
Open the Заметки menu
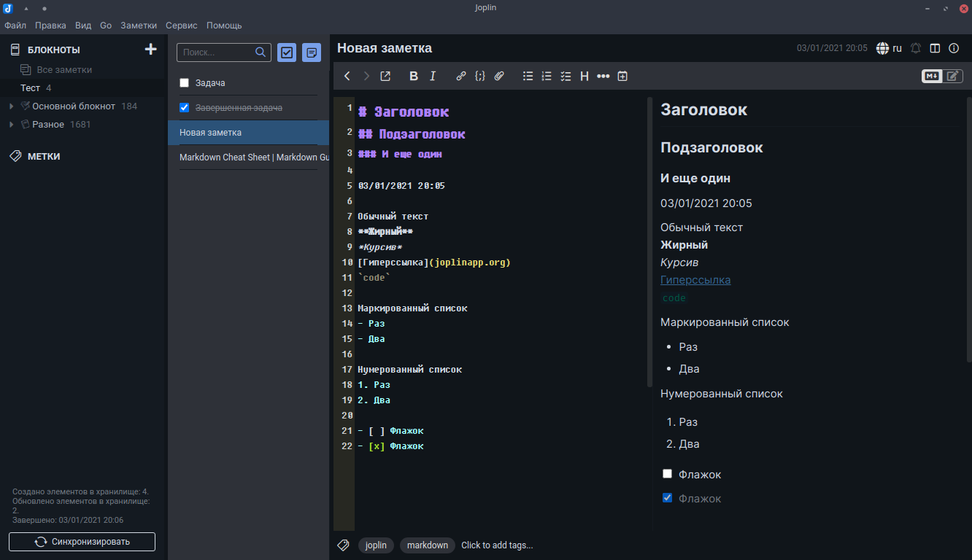(x=139, y=25)
